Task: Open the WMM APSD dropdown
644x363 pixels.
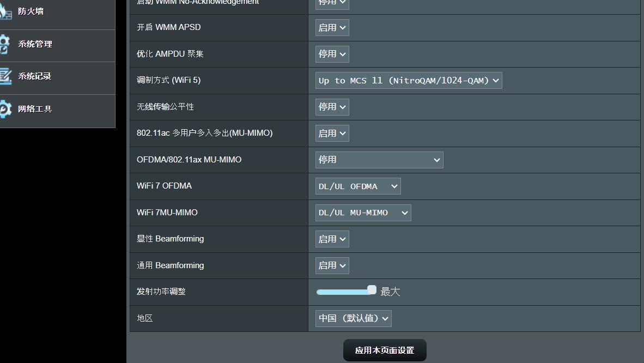Action: coord(331,27)
